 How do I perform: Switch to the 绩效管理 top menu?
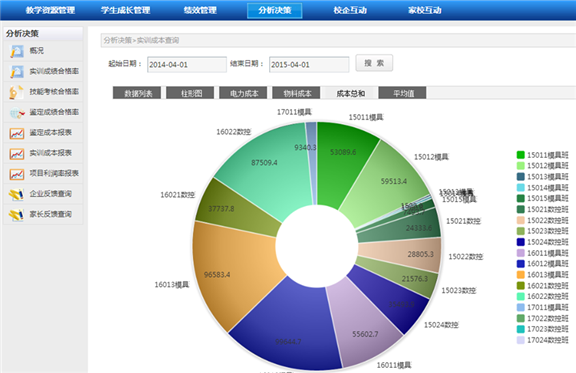point(200,10)
